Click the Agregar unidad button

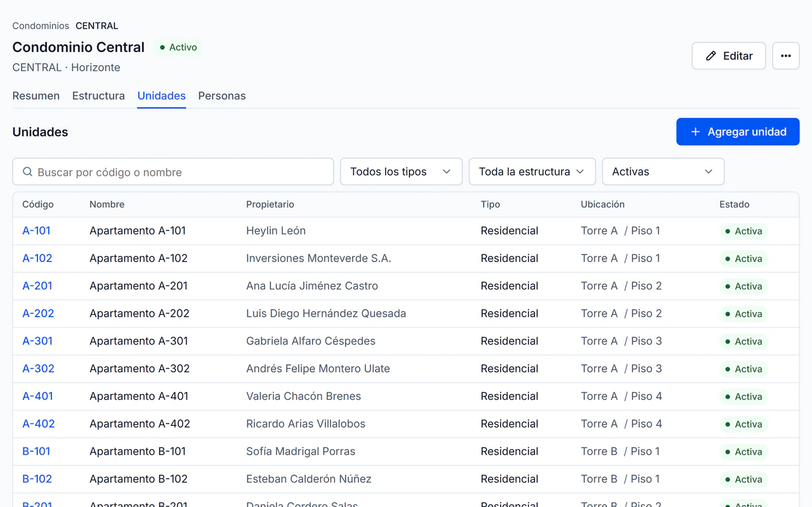(x=738, y=132)
